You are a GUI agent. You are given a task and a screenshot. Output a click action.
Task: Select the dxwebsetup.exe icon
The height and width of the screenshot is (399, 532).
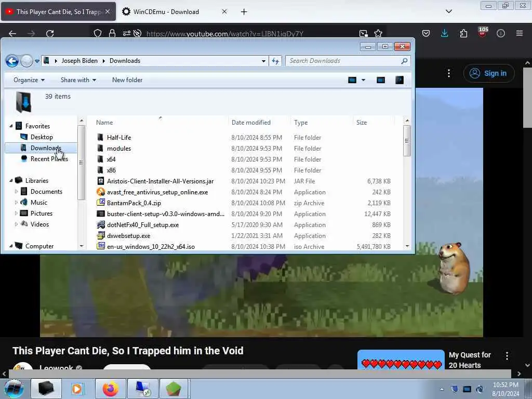tap(100, 235)
